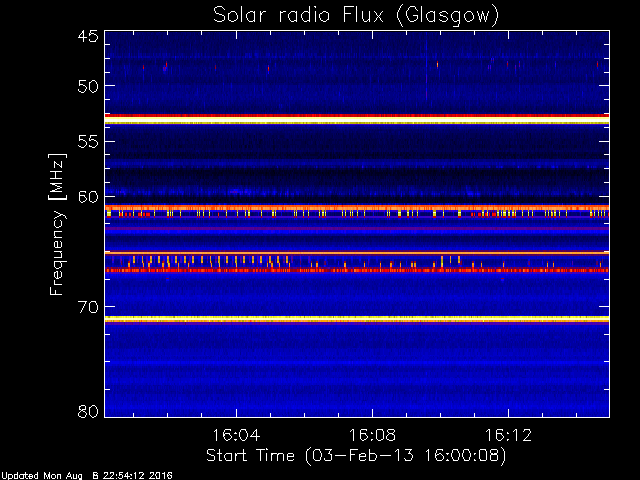
Task: Click the red interference band near 67 MHz
Action: coord(357,270)
